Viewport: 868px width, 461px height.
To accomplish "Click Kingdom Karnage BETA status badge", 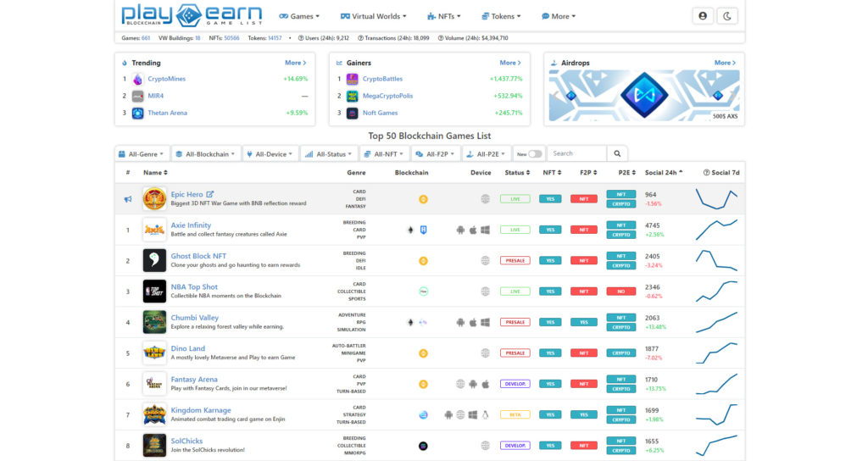I will click(515, 414).
